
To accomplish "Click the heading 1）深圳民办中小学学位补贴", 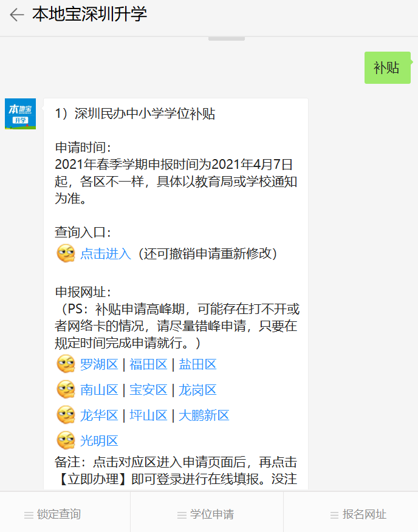I will (135, 114).
